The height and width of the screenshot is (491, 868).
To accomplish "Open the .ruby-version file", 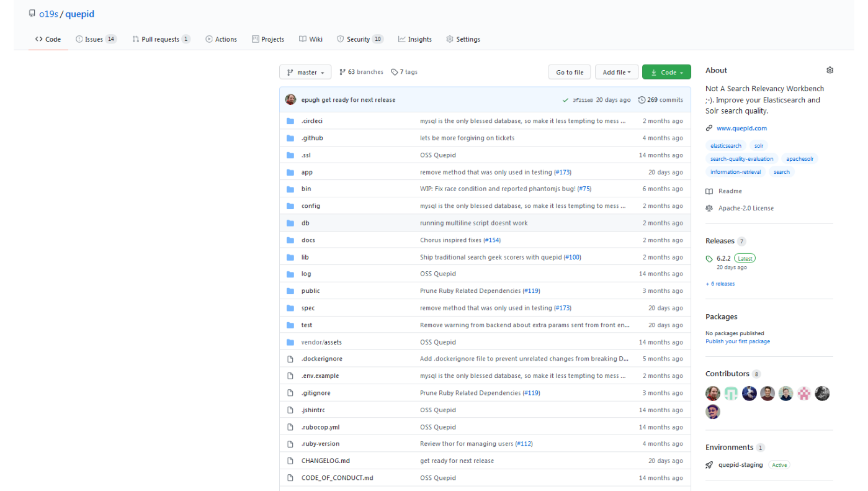I will tap(320, 444).
